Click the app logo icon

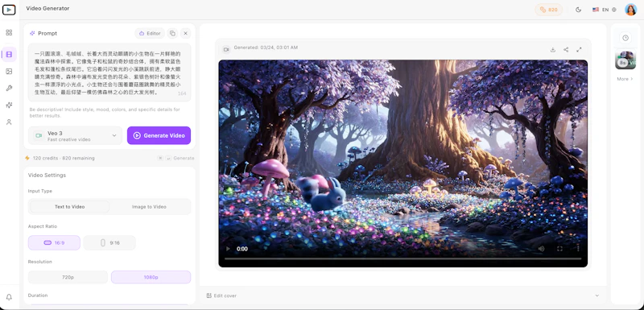pos(9,10)
